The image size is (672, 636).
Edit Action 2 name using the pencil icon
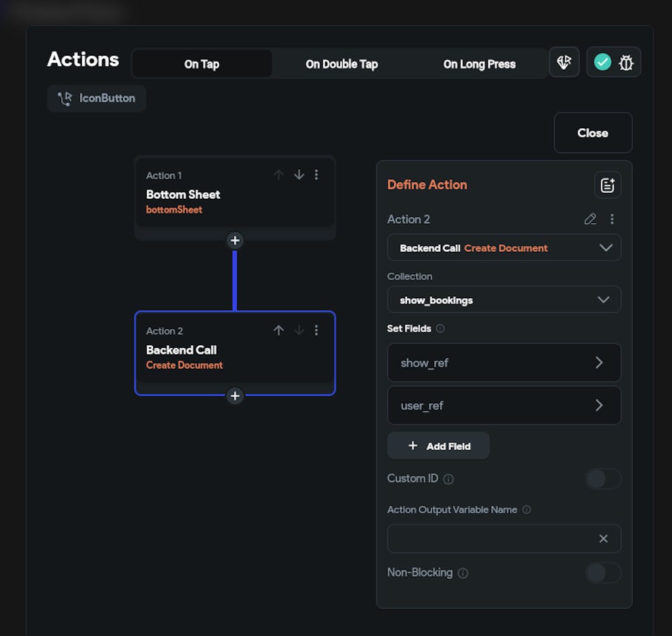[590, 219]
